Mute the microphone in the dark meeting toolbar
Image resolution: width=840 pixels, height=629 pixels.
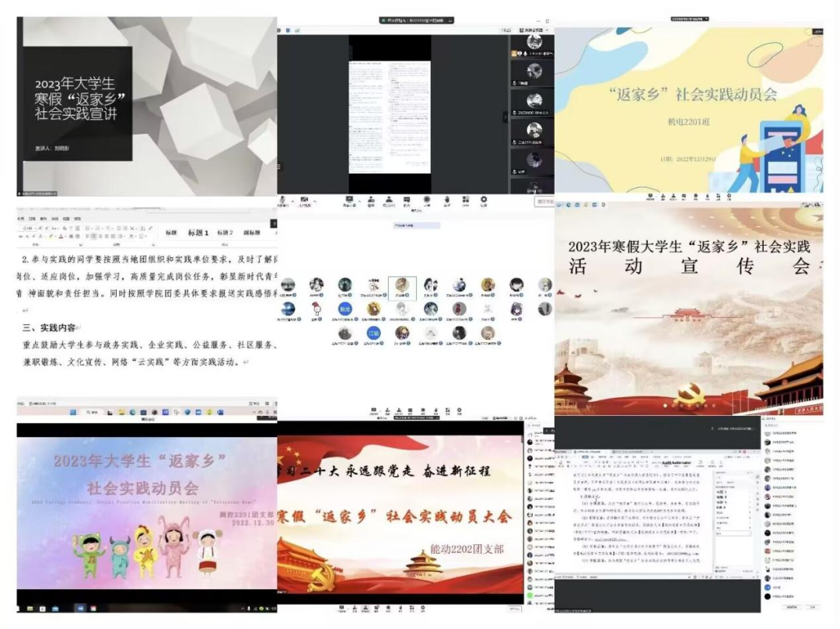pyautogui.click(x=282, y=200)
